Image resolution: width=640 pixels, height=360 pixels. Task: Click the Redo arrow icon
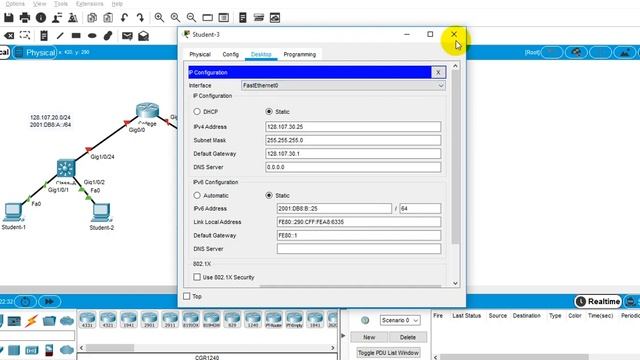(x=140, y=18)
